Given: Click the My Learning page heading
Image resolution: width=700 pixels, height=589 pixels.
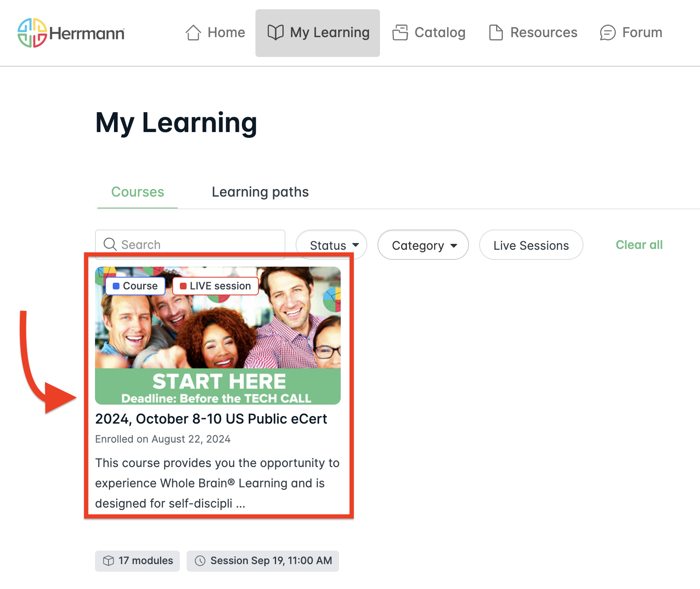Looking at the screenshot, I should 176,123.
